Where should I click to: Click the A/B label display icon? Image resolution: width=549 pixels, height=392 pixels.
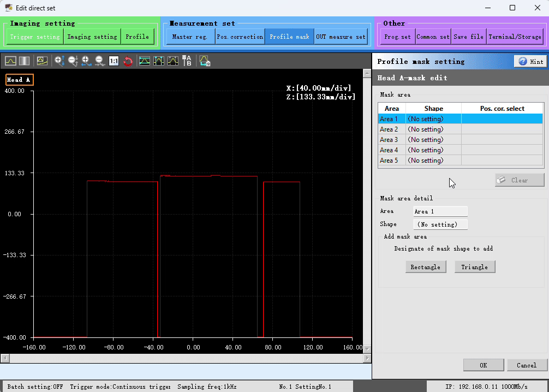(187, 61)
